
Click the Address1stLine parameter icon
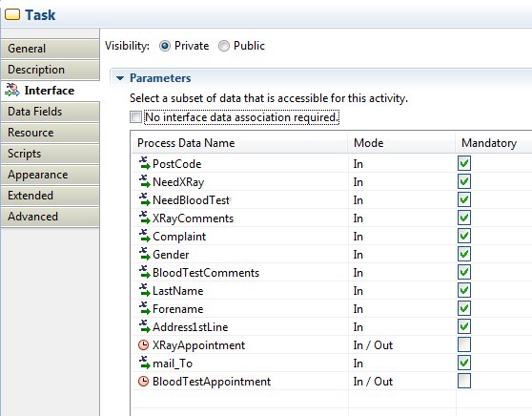(144, 326)
